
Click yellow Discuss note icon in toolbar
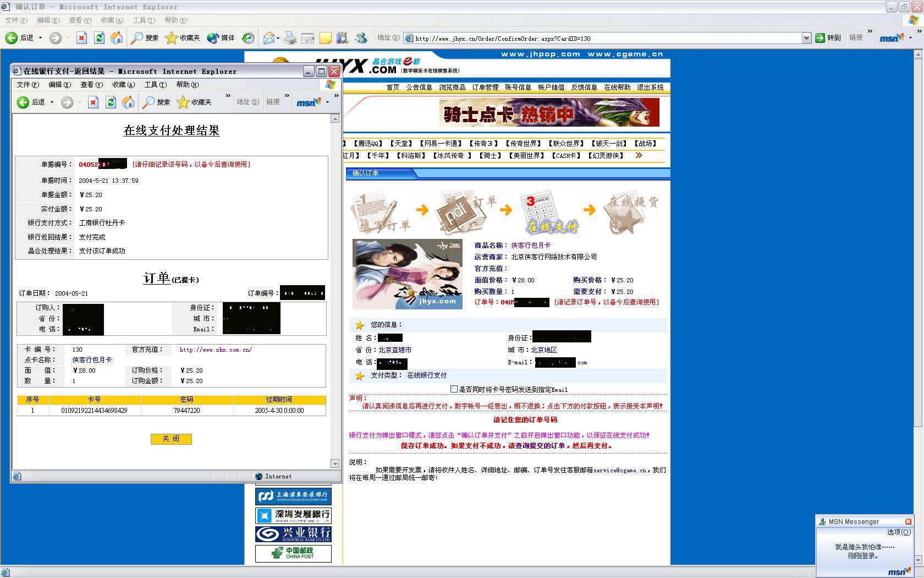pyautogui.click(x=326, y=37)
